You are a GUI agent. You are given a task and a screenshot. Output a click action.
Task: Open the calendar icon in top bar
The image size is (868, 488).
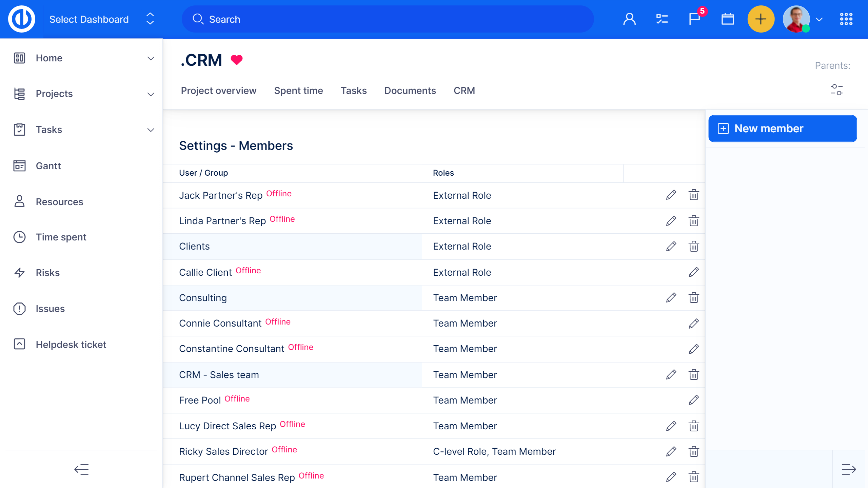coord(727,19)
